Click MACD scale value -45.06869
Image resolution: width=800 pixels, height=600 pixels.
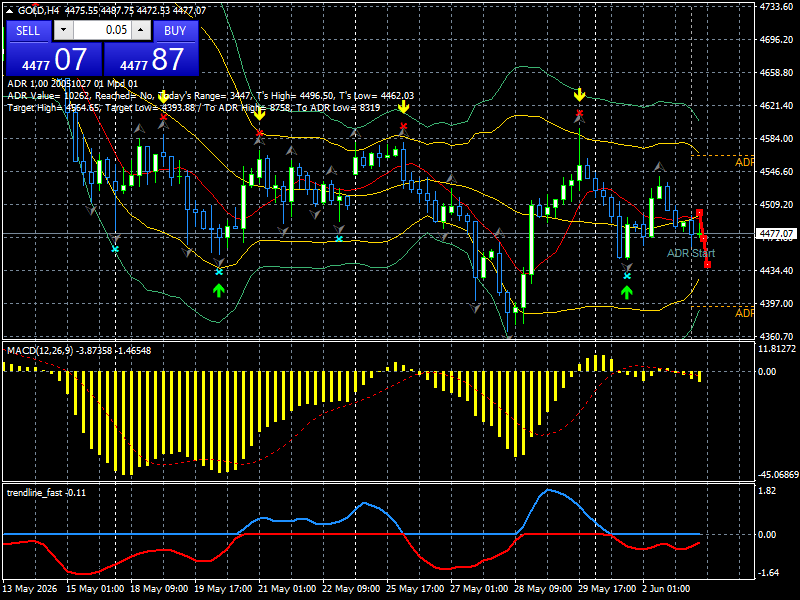pos(779,474)
